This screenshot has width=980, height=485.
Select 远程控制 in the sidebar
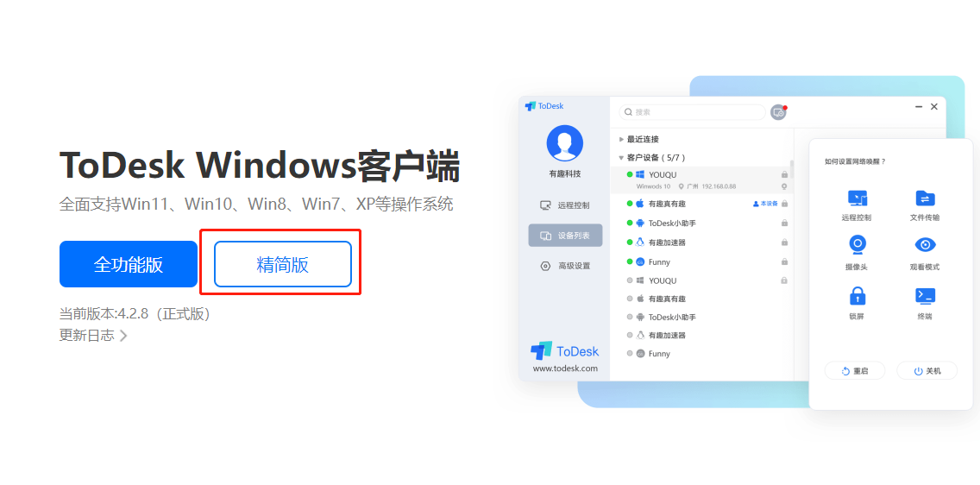tap(565, 205)
